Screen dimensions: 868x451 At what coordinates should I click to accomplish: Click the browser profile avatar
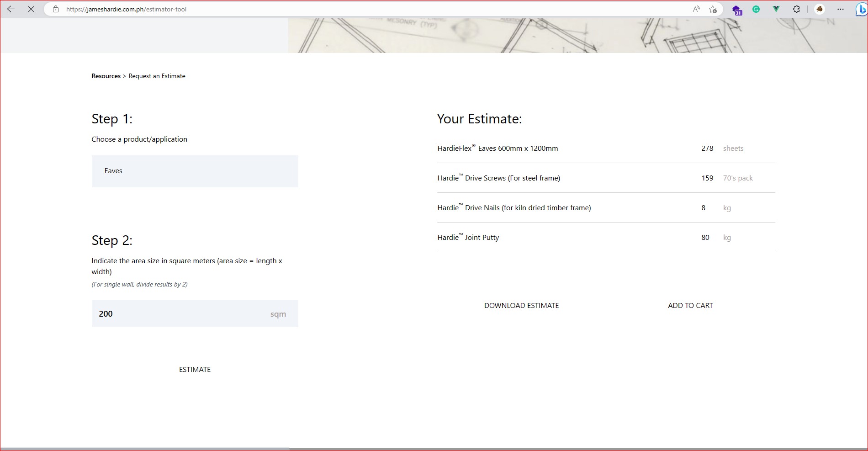[x=820, y=9]
